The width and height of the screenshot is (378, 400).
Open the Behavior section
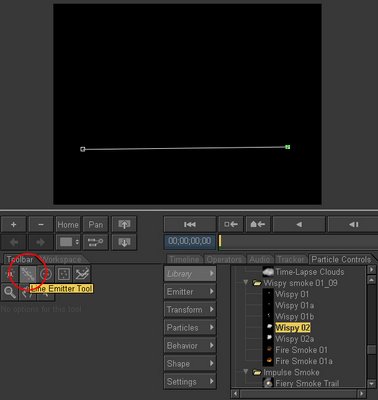tap(190, 346)
